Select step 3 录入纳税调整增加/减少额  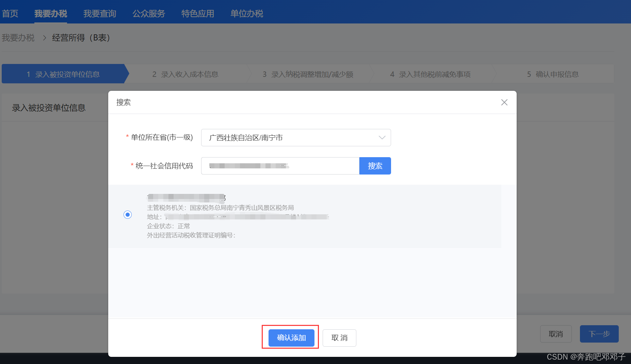click(x=308, y=74)
